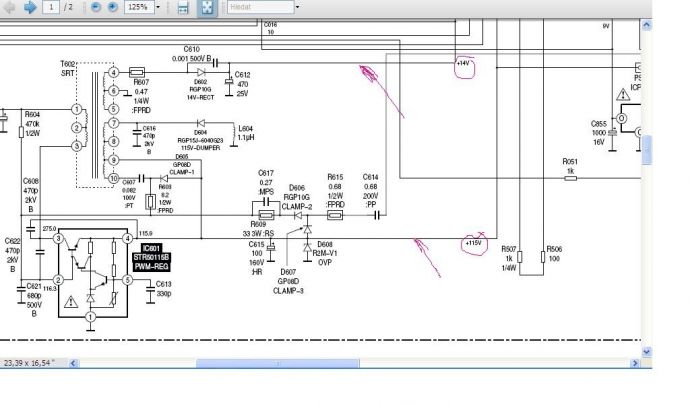Click the horizontal scrollbar right arrow
The height and width of the screenshot is (404, 690).
point(635,363)
